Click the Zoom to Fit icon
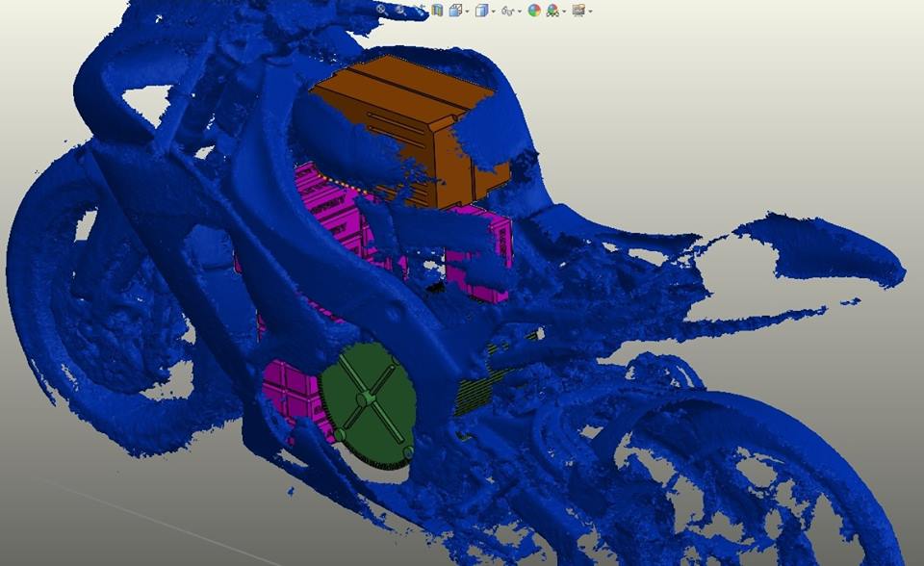The image size is (924, 566). [x=381, y=10]
